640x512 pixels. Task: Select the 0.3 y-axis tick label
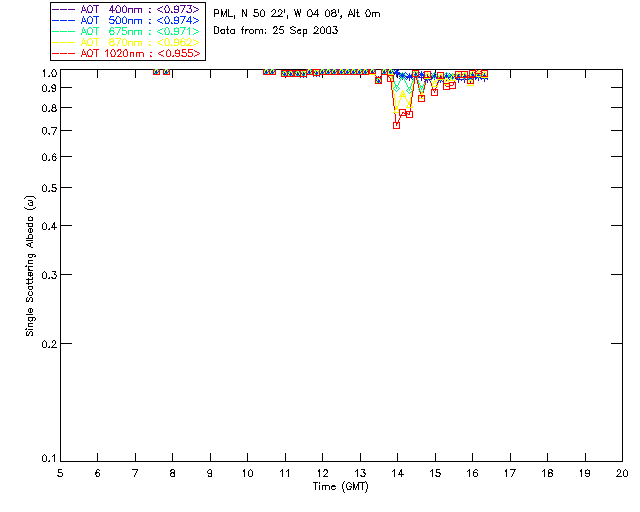click(49, 275)
